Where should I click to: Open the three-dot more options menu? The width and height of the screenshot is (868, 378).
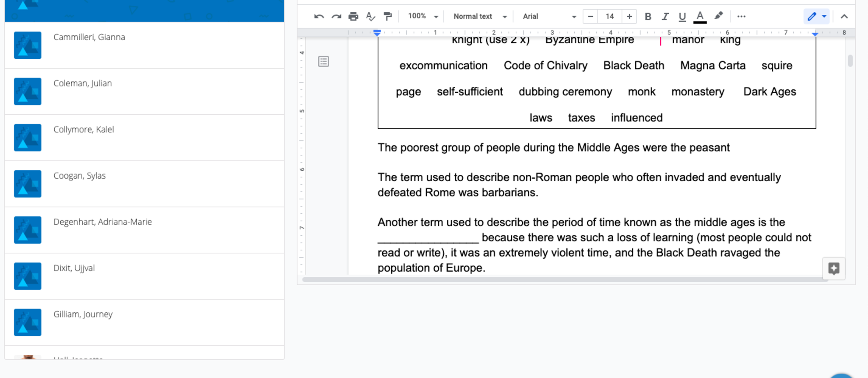(x=741, y=17)
